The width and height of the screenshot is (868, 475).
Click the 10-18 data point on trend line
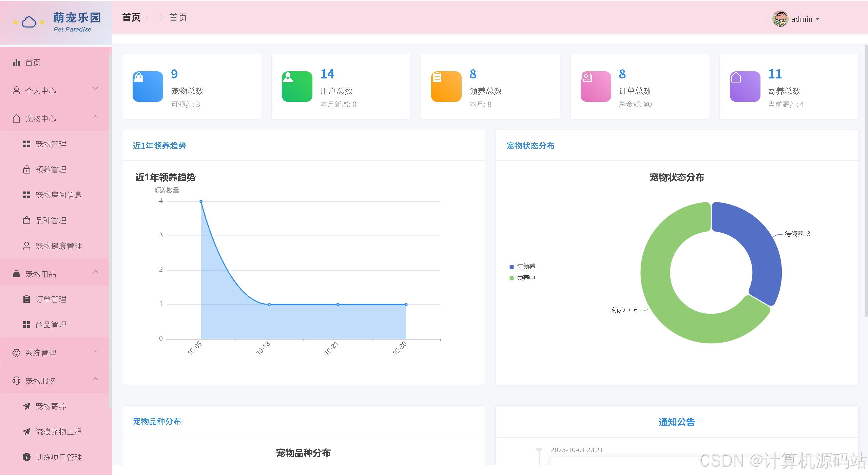(x=269, y=305)
